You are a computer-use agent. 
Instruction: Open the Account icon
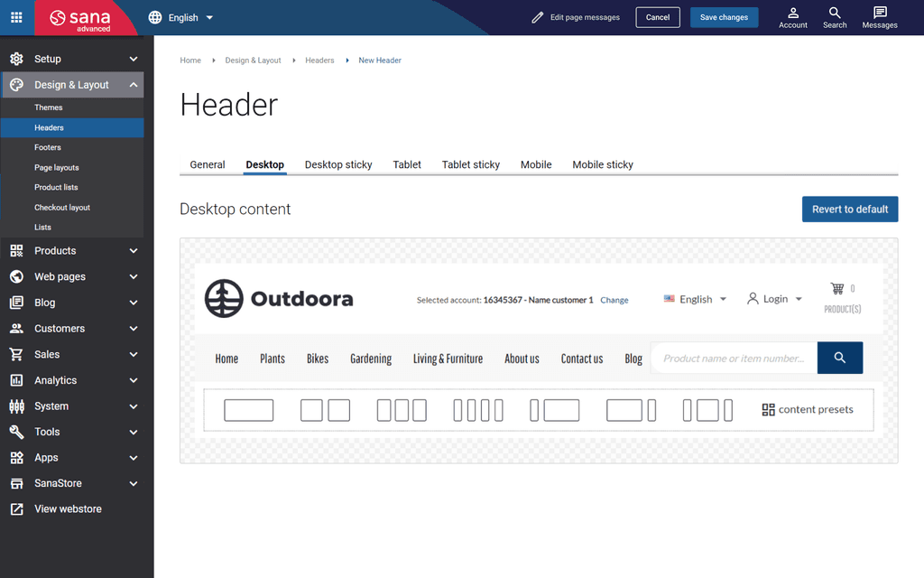coord(792,18)
